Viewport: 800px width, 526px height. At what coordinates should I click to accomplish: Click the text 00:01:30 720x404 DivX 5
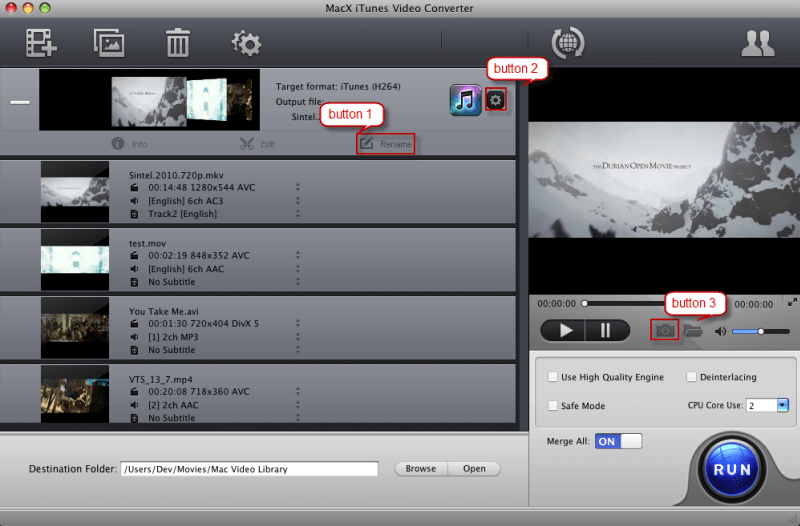(204, 323)
